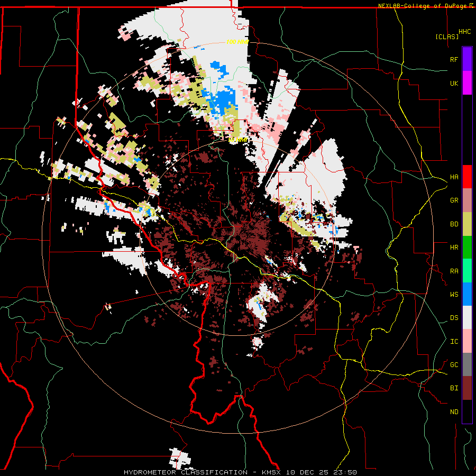
Task: Click the RA legend label
Action: pyautogui.click(x=454, y=271)
